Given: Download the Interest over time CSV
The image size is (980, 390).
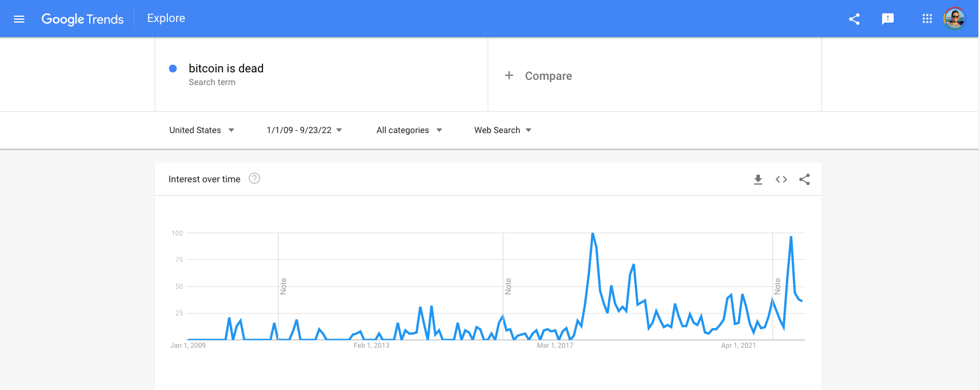Looking at the screenshot, I should [x=758, y=179].
